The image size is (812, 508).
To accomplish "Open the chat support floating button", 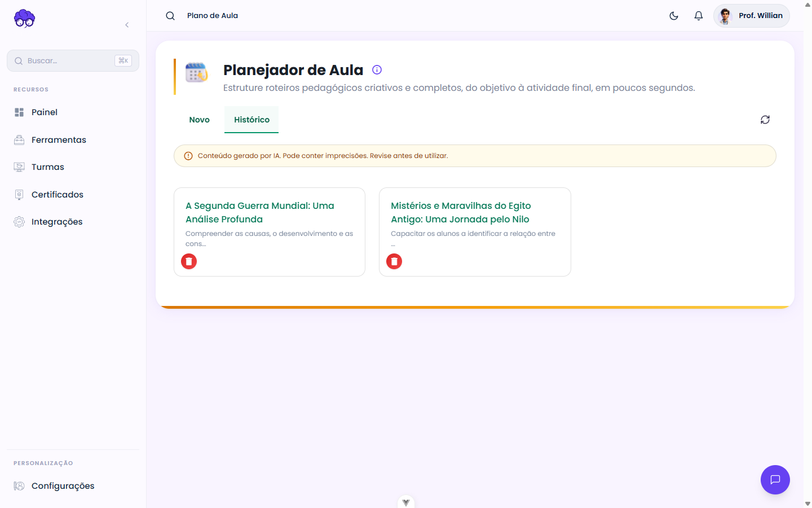I will 775,480.
